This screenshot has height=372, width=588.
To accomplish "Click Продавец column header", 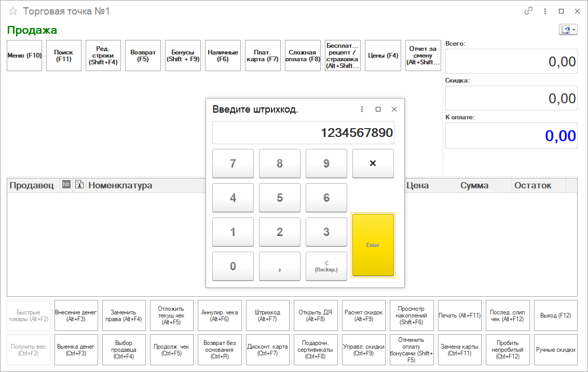I will pos(33,186).
